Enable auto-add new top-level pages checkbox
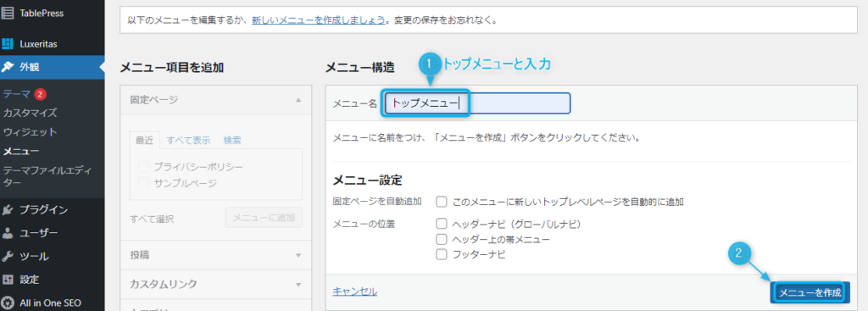This screenshot has height=311, width=868. pyautogui.click(x=441, y=202)
